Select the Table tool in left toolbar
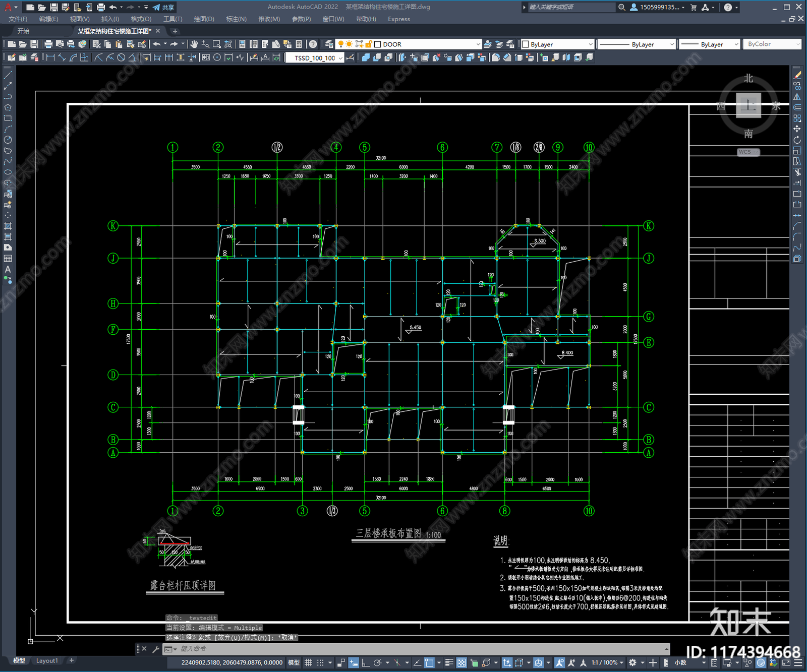This screenshot has width=807, height=672. (8, 258)
